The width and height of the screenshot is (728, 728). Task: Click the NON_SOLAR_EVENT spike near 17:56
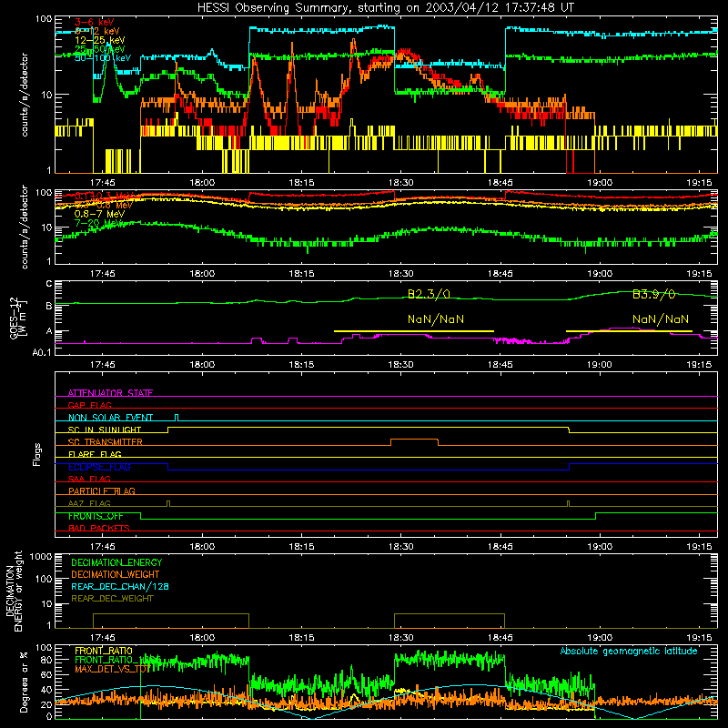[176, 418]
